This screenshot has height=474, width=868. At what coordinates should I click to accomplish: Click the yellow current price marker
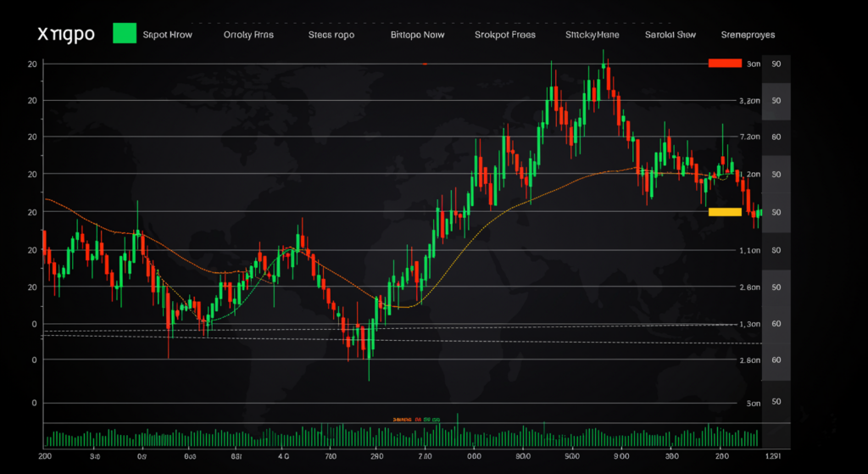(725, 211)
